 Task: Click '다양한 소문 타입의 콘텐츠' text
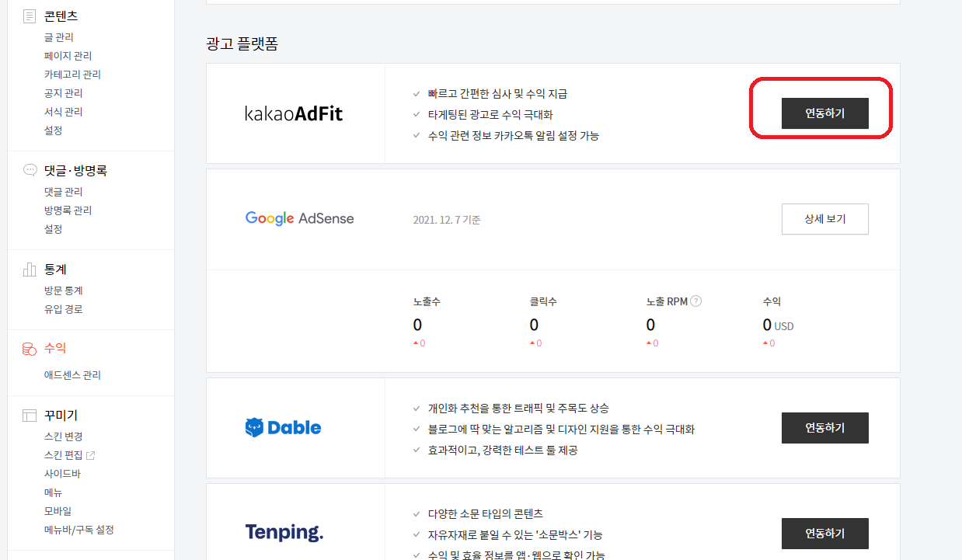(485, 513)
